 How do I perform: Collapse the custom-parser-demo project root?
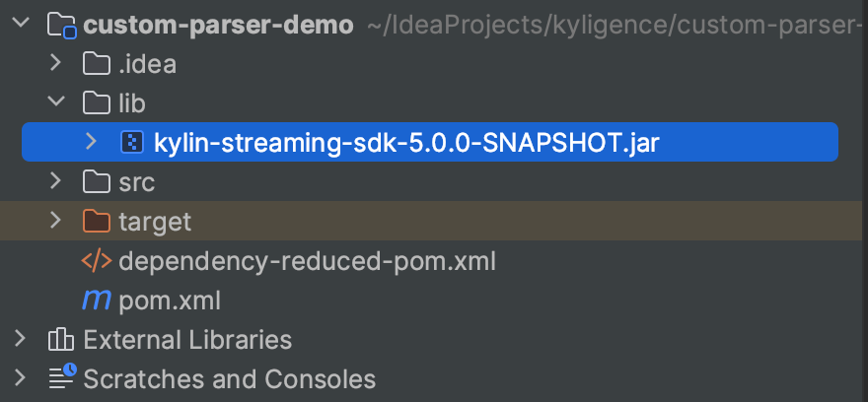22,26
